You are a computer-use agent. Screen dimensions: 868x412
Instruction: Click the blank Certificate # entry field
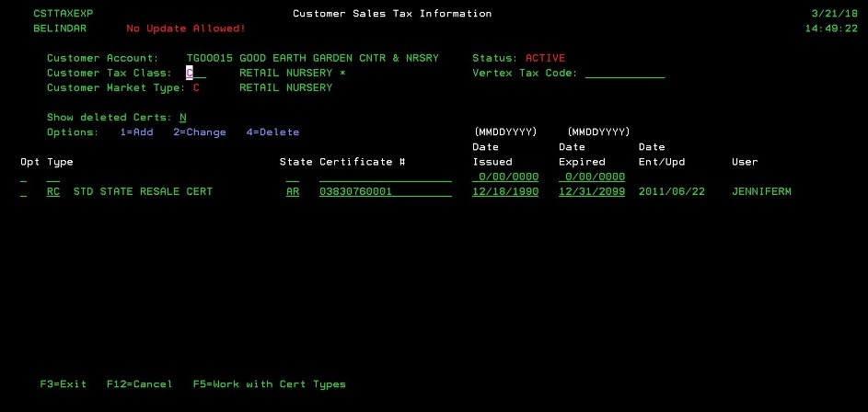385,177
